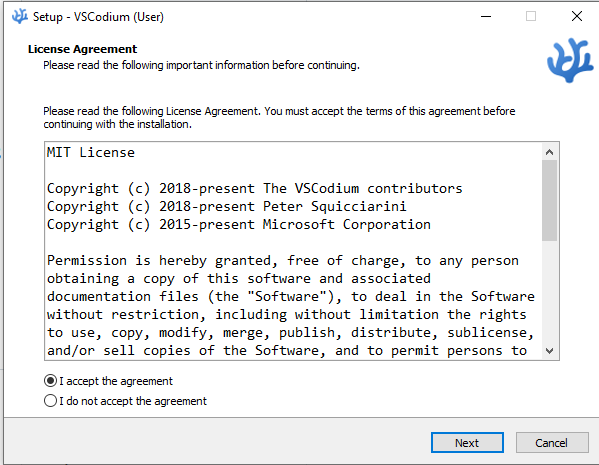
Task: Click the license text scrollbar thumb
Action: [549, 200]
